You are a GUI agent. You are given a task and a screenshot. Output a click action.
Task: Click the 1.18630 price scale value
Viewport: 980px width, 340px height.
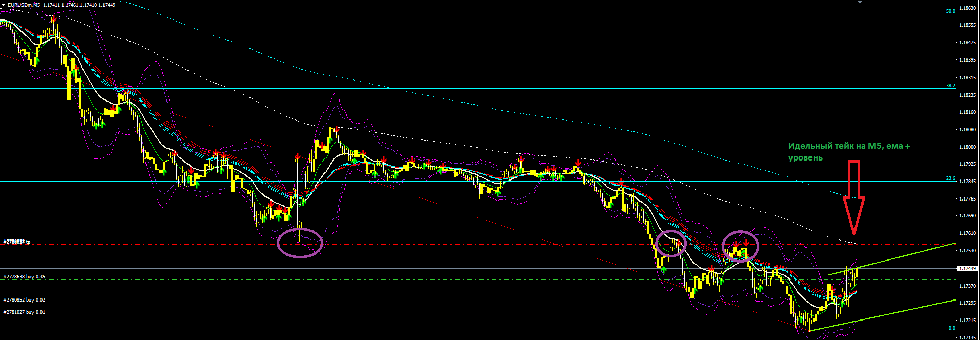point(968,8)
